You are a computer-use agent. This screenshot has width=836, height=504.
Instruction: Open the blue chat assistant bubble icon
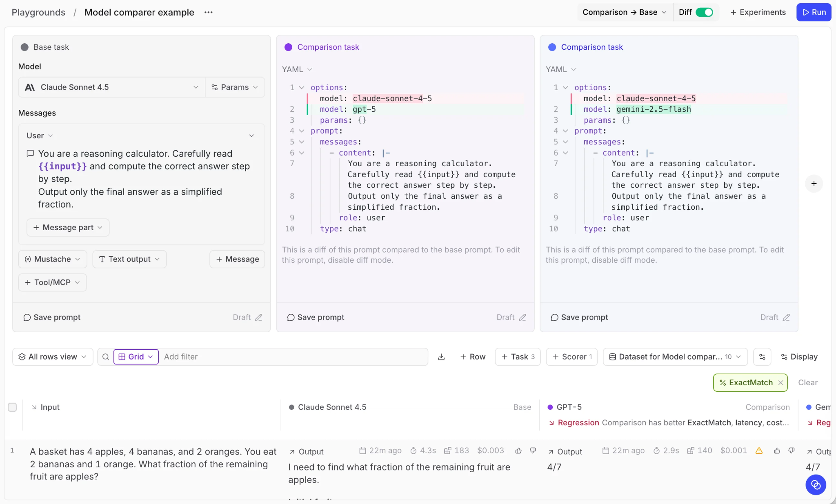click(x=816, y=485)
